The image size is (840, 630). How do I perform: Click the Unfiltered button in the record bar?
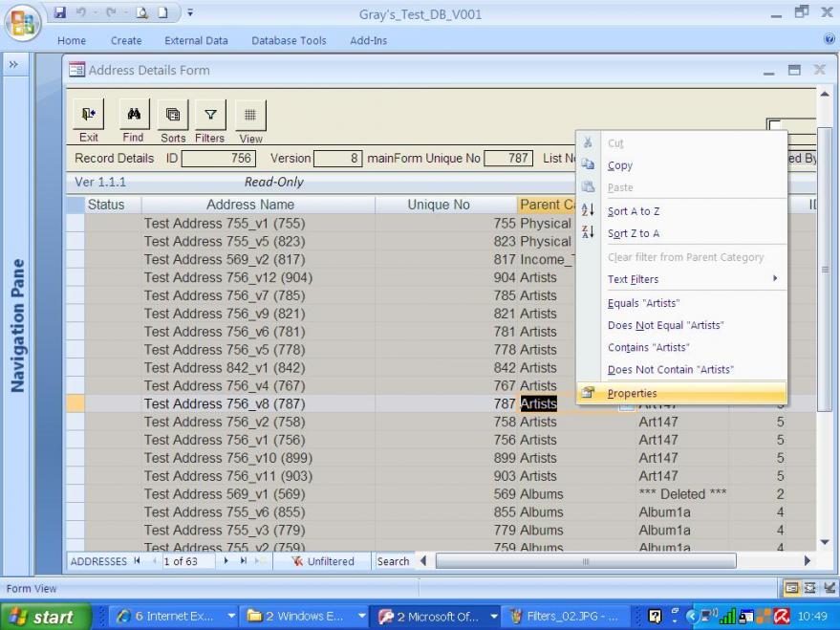(x=321, y=561)
